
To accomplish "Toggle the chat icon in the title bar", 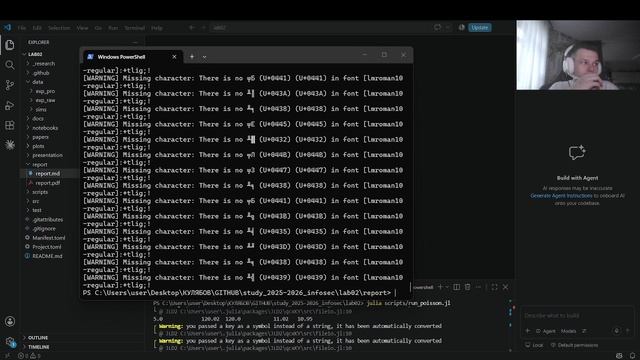I will (x=438, y=27).
